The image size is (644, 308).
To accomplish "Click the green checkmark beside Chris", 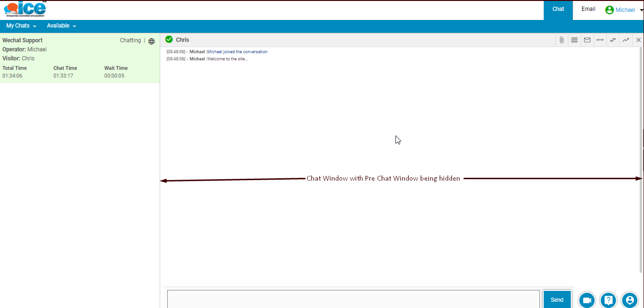I will coord(169,39).
